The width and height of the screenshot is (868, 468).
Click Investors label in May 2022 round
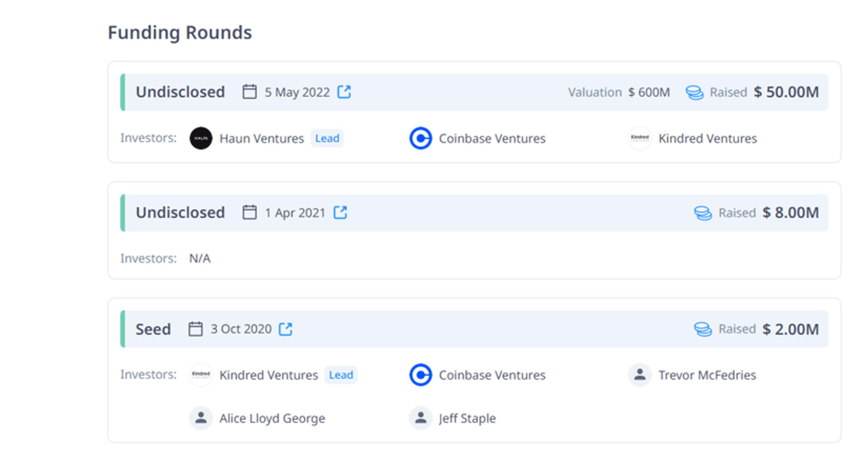coord(149,138)
